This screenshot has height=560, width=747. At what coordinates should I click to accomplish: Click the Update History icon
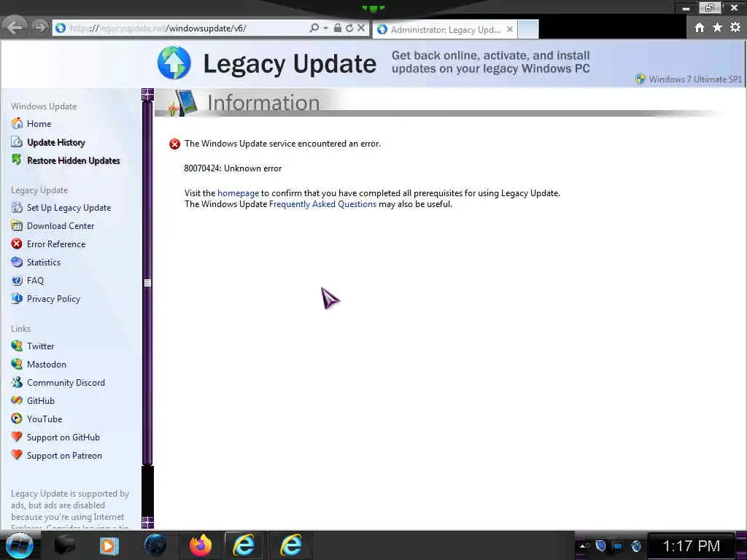17,142
